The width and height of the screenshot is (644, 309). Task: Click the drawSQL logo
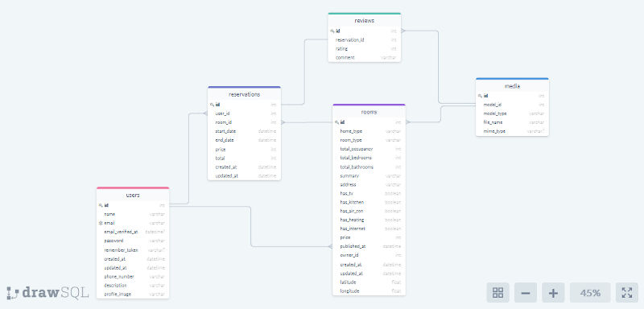coord(47,293)
